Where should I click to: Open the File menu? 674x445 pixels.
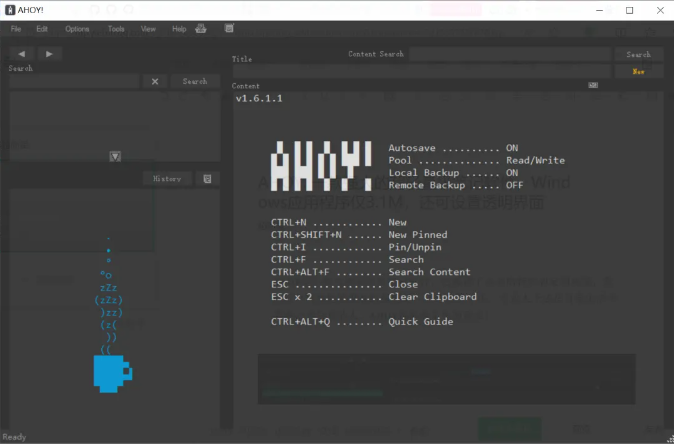tap(16, 29)
